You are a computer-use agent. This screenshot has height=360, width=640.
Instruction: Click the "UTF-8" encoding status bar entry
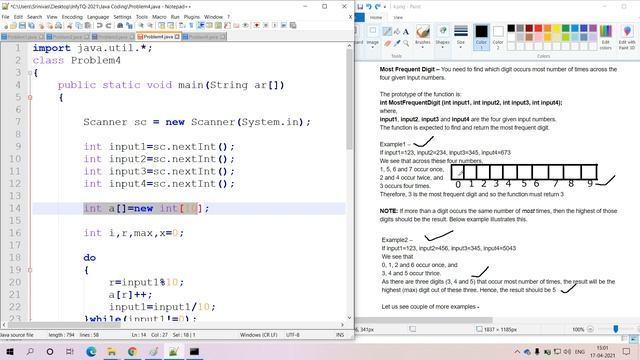point(293,335)
